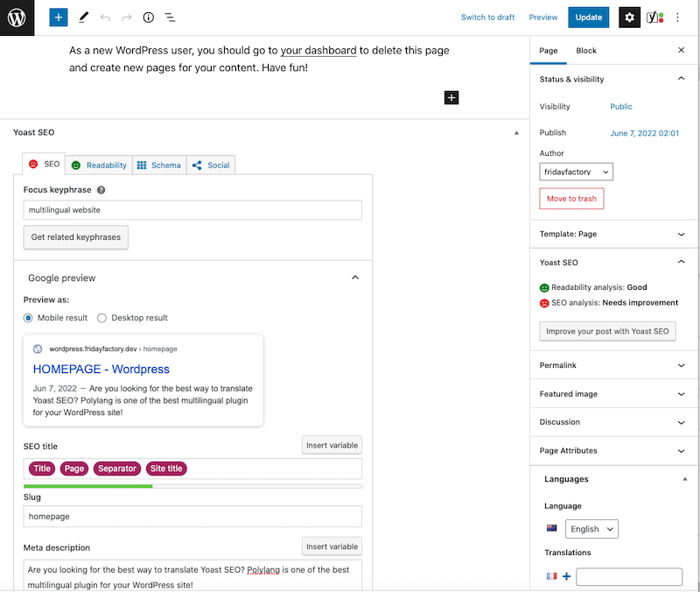
Task: Open the List View icon
Action: [170, 18]
